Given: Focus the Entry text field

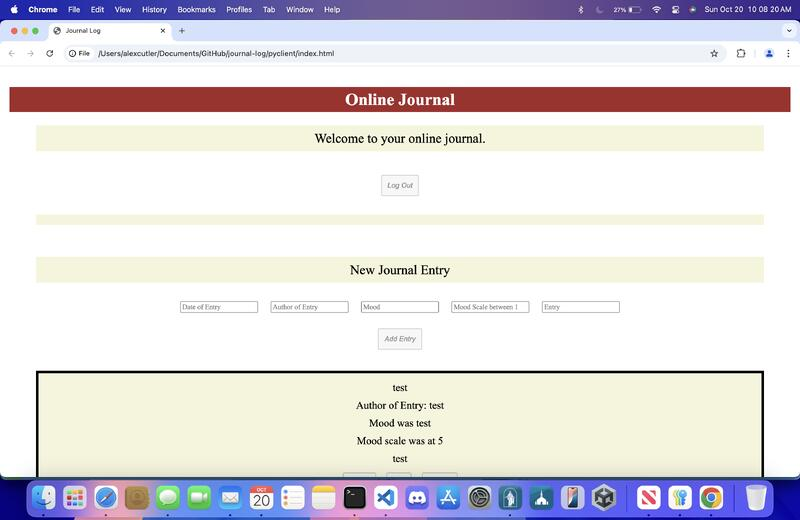Looking at the screenshot, I should [581, 307].
